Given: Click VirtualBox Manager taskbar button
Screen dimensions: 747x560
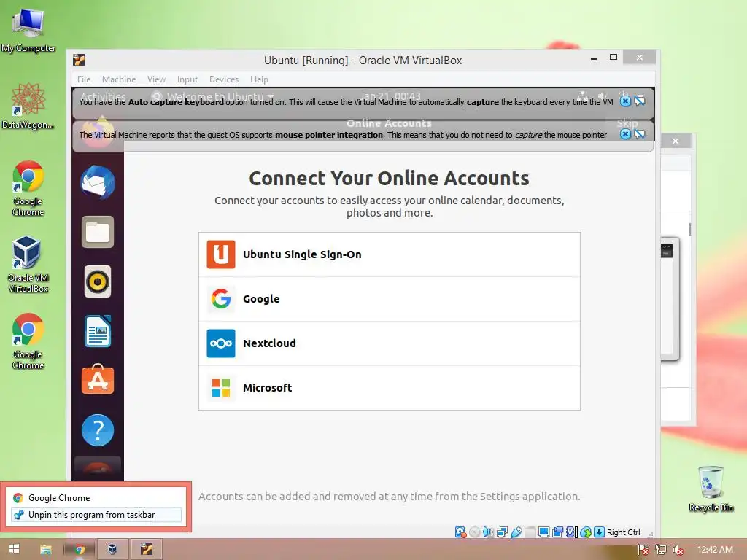Looking at the screenshot, I should pos(112,550).
